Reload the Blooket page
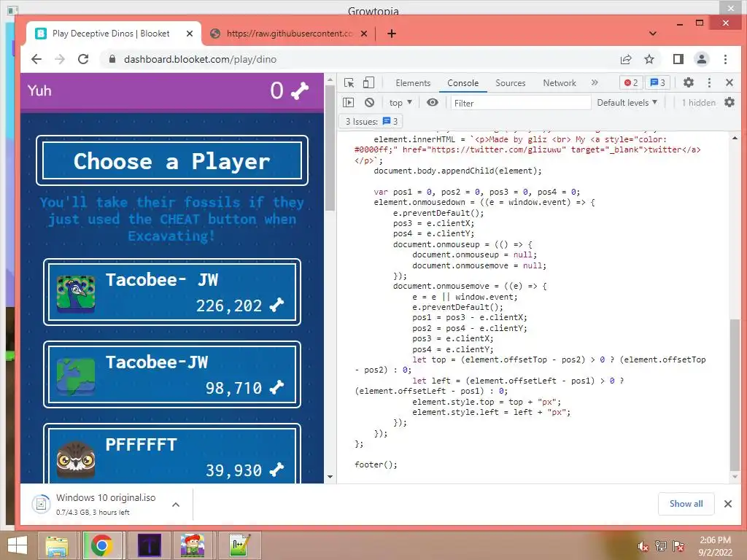The image size is (747, 560). tap(83, 59)
